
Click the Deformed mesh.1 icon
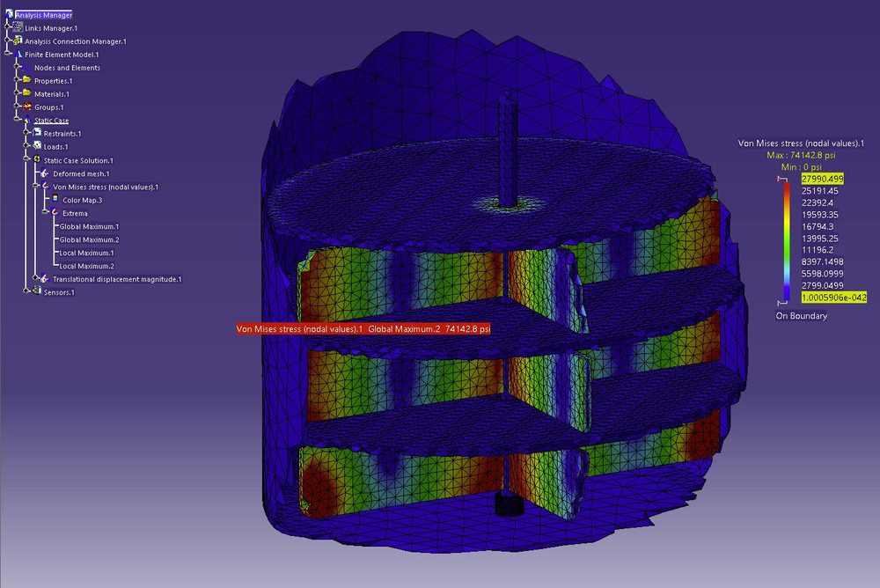44,172
